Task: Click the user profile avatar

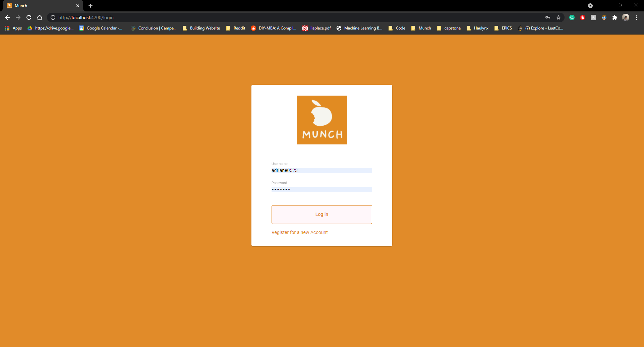Action: tap(626, 17)
